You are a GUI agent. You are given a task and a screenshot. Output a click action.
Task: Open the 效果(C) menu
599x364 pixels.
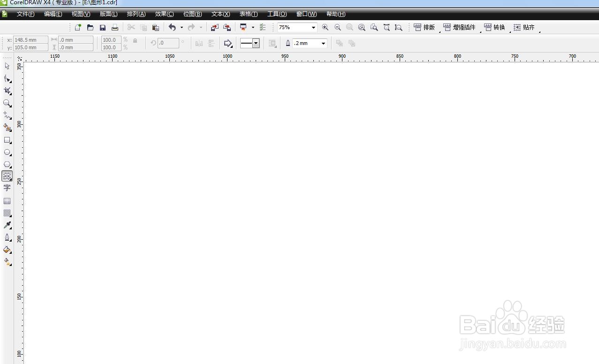click(164, 14)
